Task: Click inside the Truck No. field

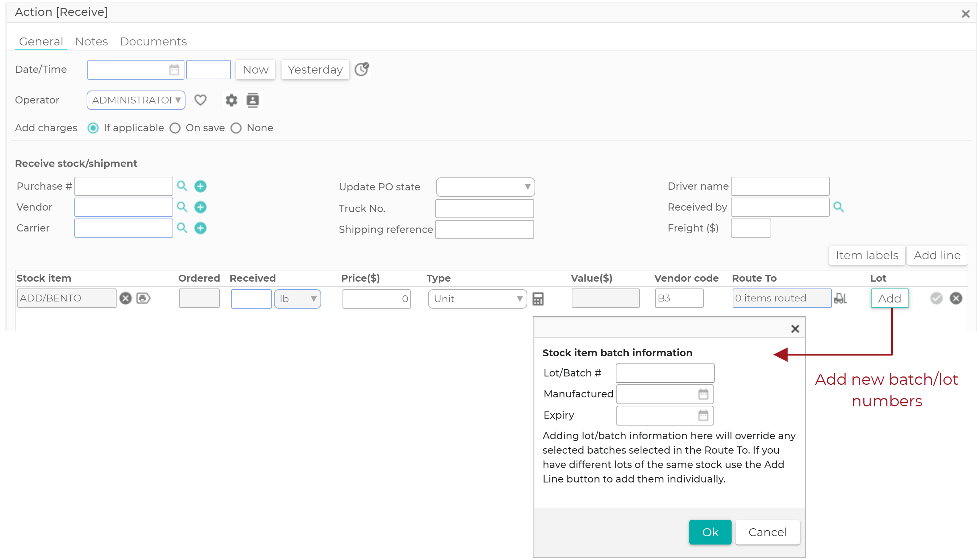Action: [x=484, y=208]
